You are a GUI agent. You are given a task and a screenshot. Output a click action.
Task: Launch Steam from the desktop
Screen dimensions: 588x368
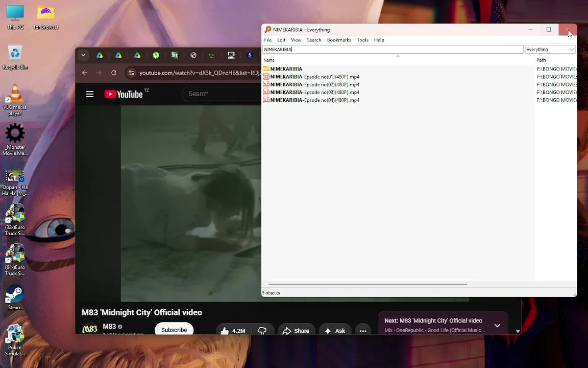pos(15,297)
